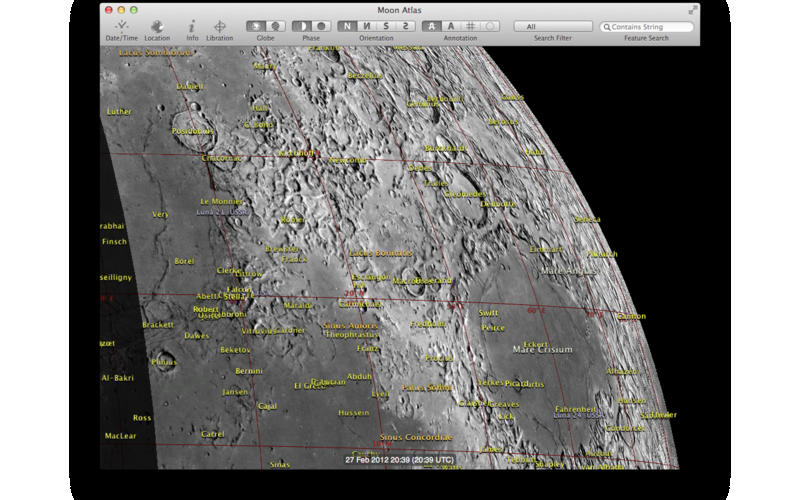Select the Plutarch label
This screenshot has height=500, width=800.
pos(602,254)
